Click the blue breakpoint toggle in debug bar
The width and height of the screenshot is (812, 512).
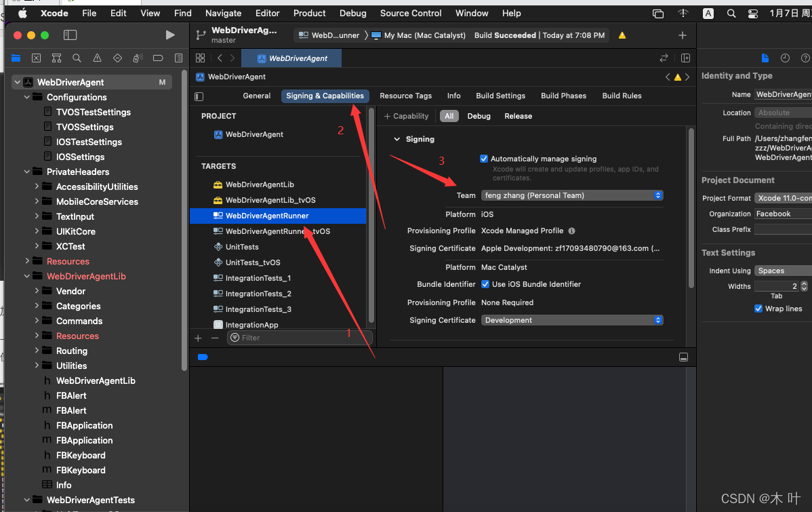tap(203, 357)
